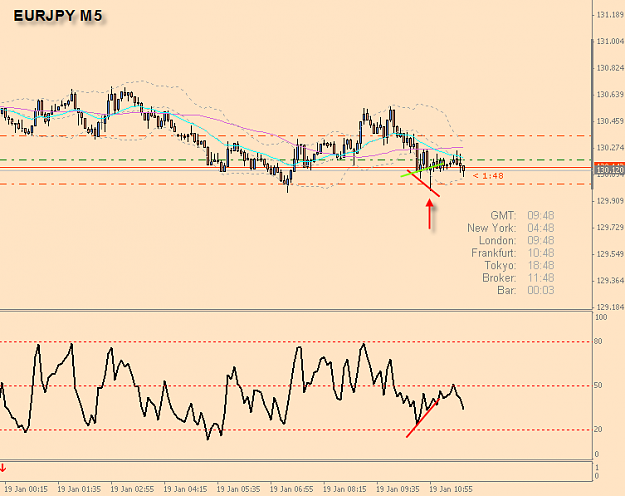Click the current price tag 130.120

tap(609, 170)
